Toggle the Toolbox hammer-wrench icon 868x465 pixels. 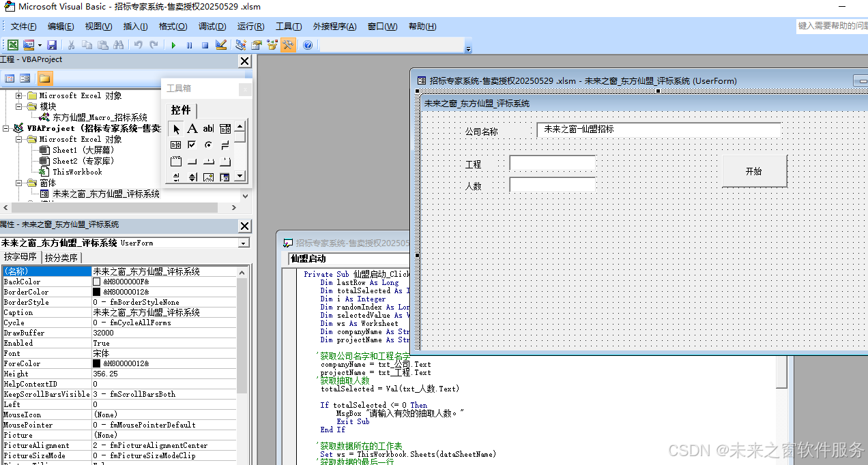[x=288, y=45]
